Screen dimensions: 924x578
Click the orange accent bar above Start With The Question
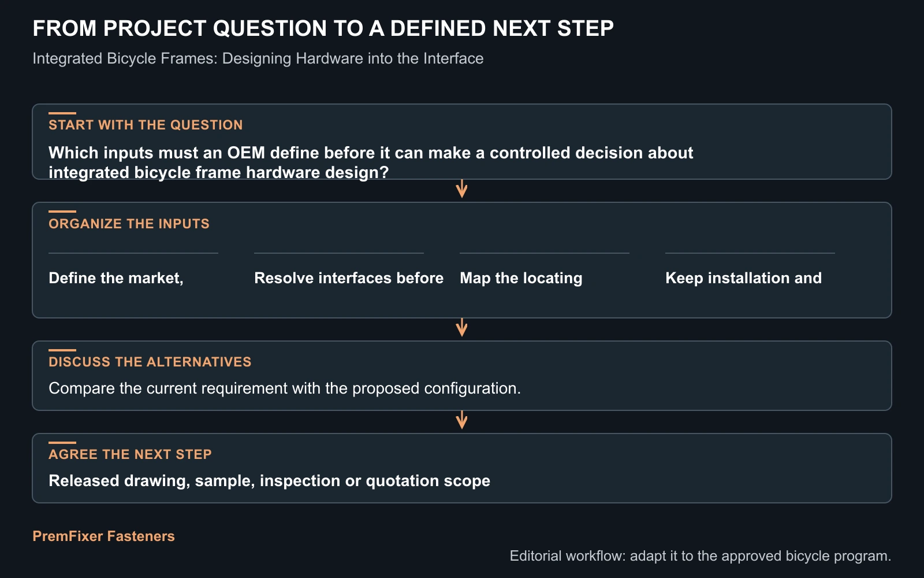[x=62, y=113]
